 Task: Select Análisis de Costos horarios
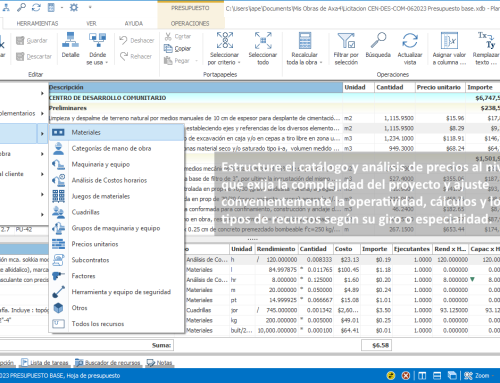coord(117,180)
